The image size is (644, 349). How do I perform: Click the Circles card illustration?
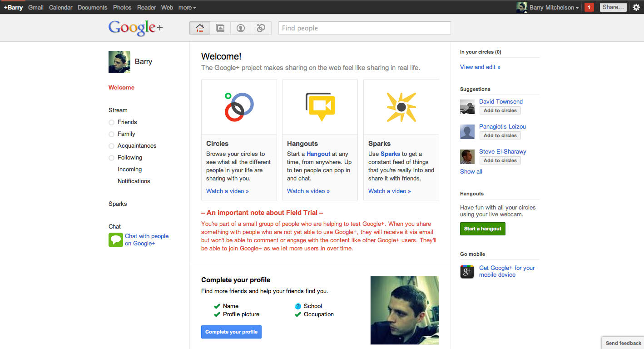[239, 107]
